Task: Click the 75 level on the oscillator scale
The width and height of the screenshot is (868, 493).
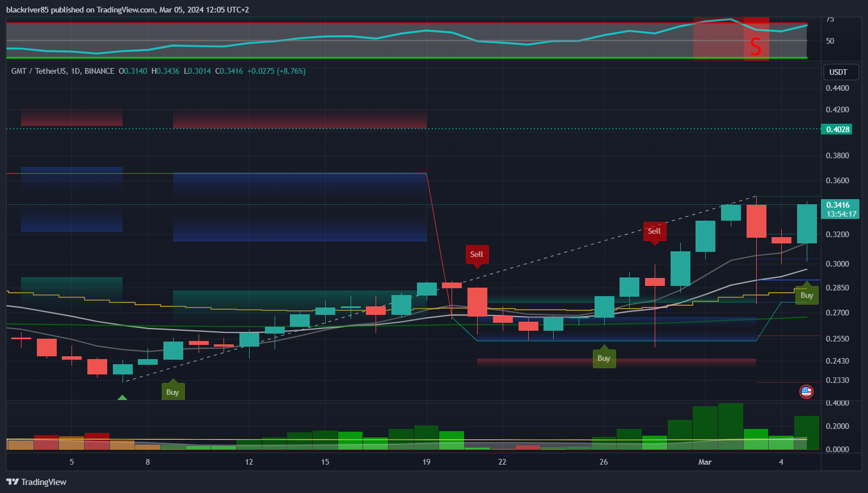Action: pyautogui.click(x=830, y=20)
